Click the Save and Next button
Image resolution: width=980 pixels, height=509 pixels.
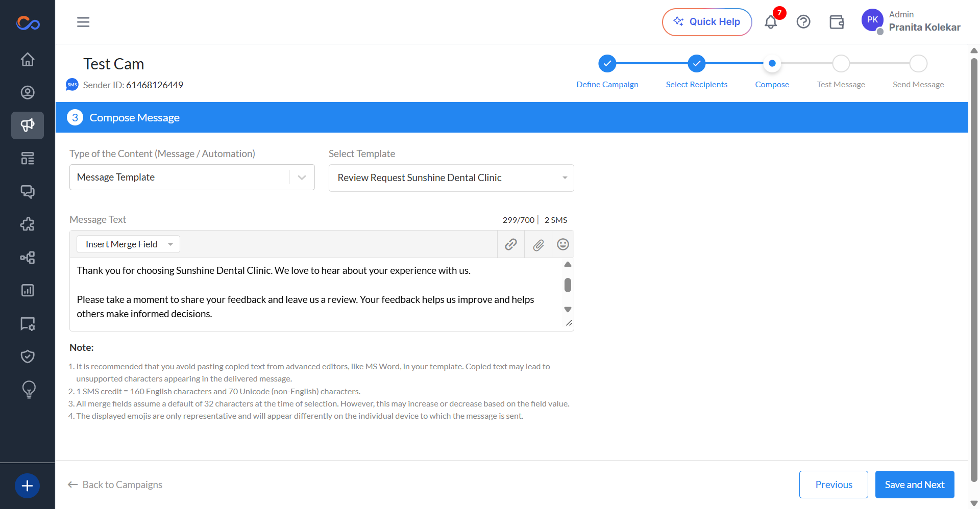(915, 485)
